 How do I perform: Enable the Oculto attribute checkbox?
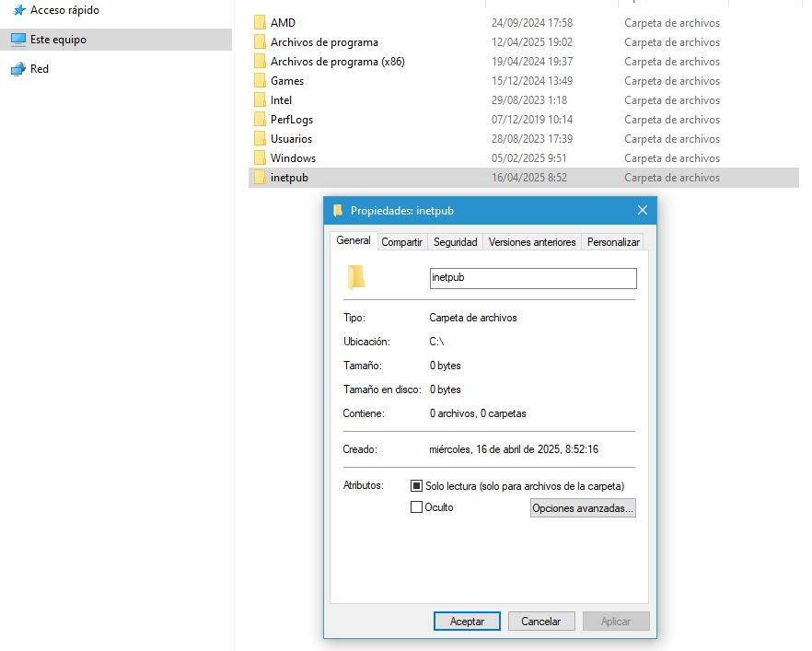[416, 506]
